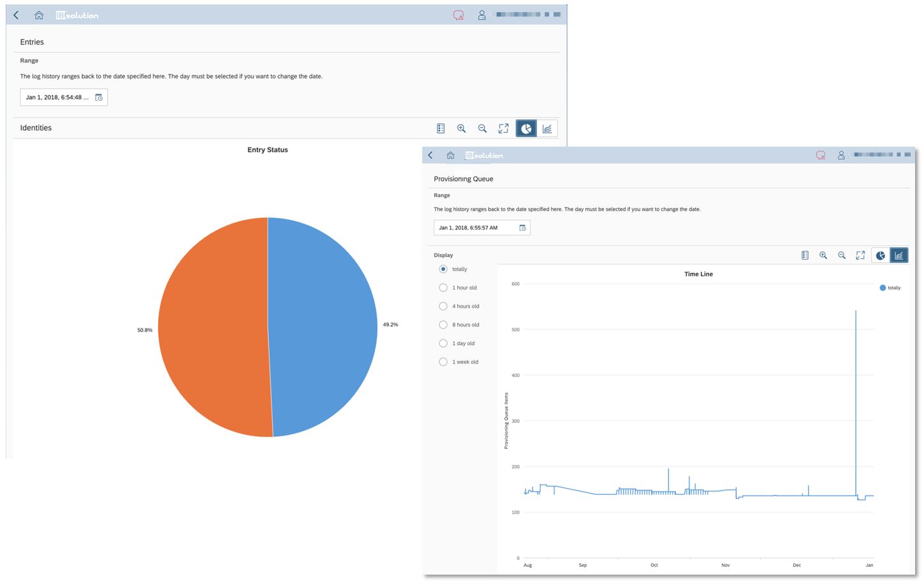924x581 pixels.
Task: Select the '8 hours old' option
Action: (443, 325)
